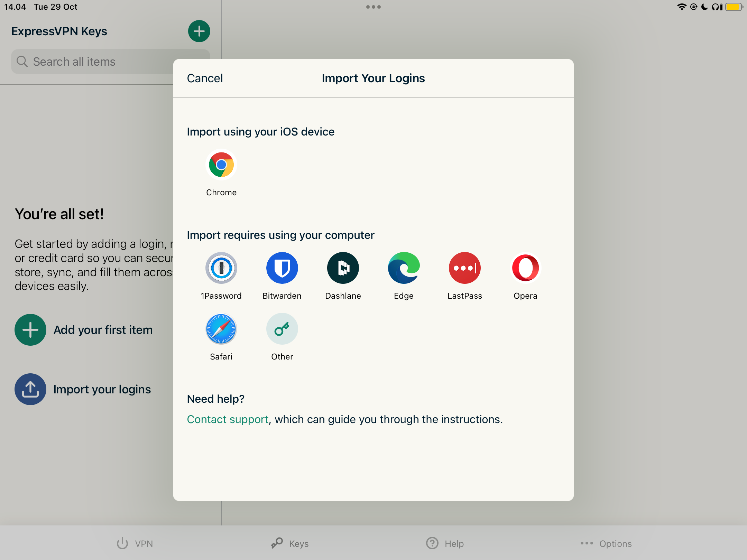Viewport: 747px width, 560px height.
Task: Select Other key icon
Action: [282, 329]
